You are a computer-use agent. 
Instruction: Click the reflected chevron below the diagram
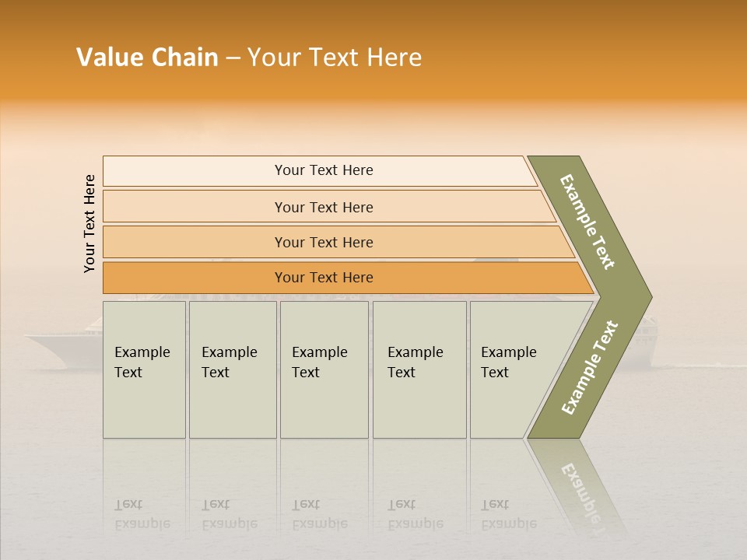tap(577, 485)
